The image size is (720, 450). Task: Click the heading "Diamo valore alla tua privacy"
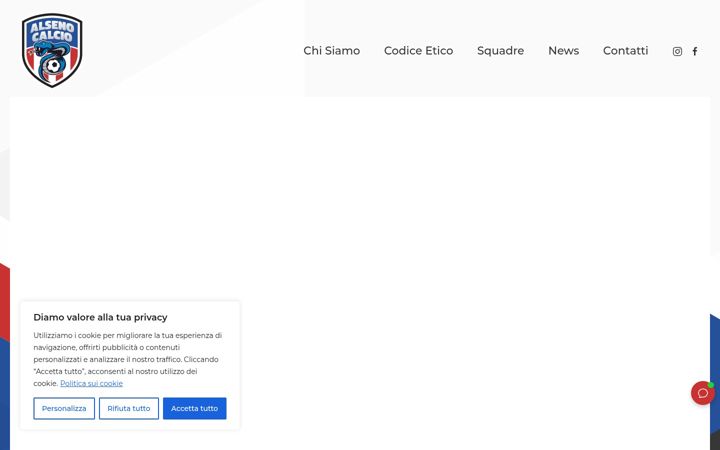coord(100,317)
